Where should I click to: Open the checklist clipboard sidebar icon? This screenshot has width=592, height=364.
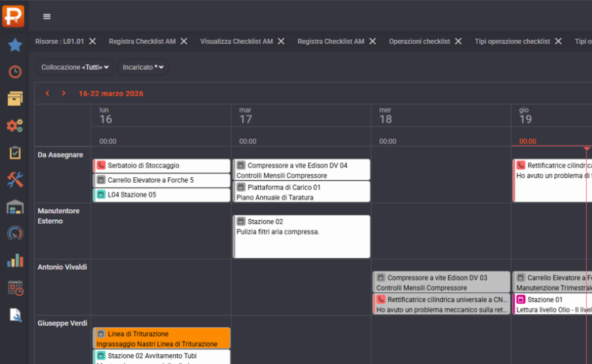(15, 153)
